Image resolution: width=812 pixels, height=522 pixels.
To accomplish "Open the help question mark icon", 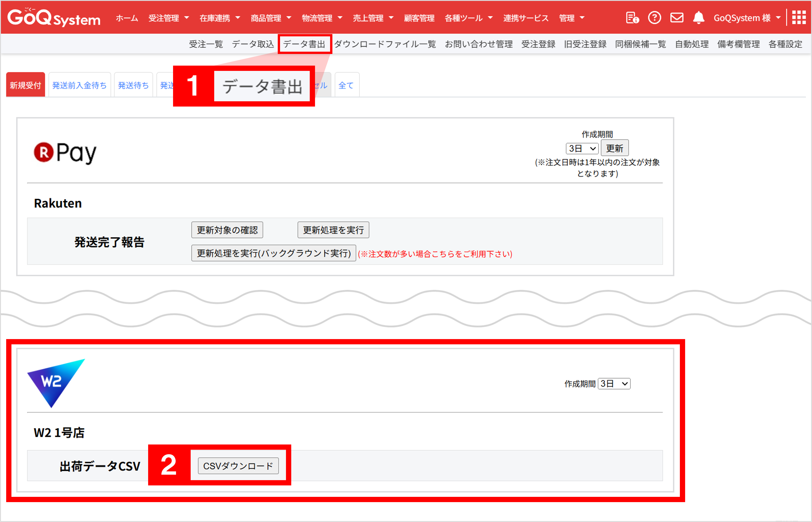I will click(654, 18).
